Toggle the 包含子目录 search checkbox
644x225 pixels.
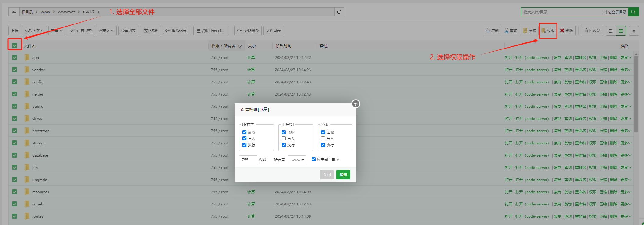click(604, 12)
